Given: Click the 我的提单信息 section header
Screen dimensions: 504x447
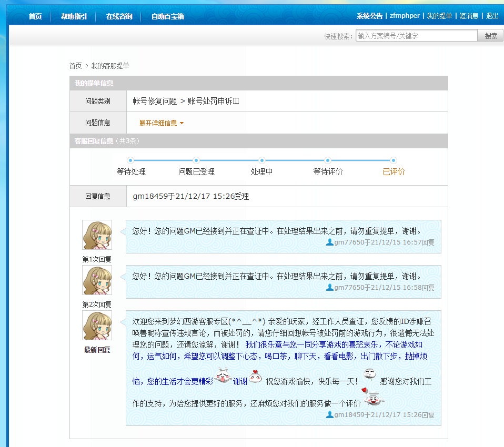Looking at the screenshot, I should [x=94, y=83].
